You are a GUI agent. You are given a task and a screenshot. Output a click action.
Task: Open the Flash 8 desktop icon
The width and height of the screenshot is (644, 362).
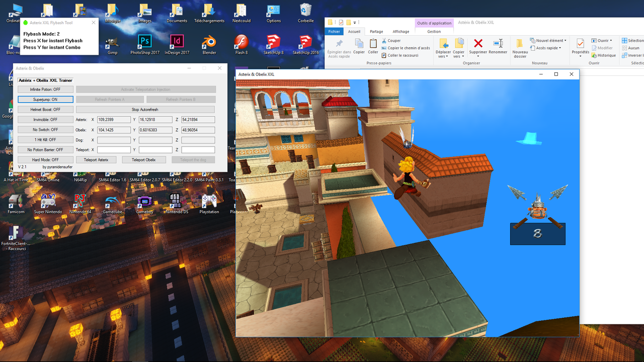241,45
